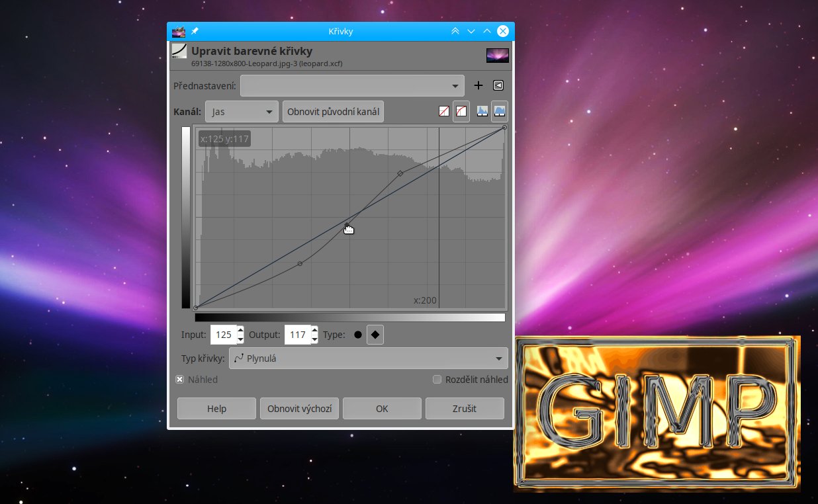
Task: Switch to linear histogram icon
Action: click(x=482, y=112)
